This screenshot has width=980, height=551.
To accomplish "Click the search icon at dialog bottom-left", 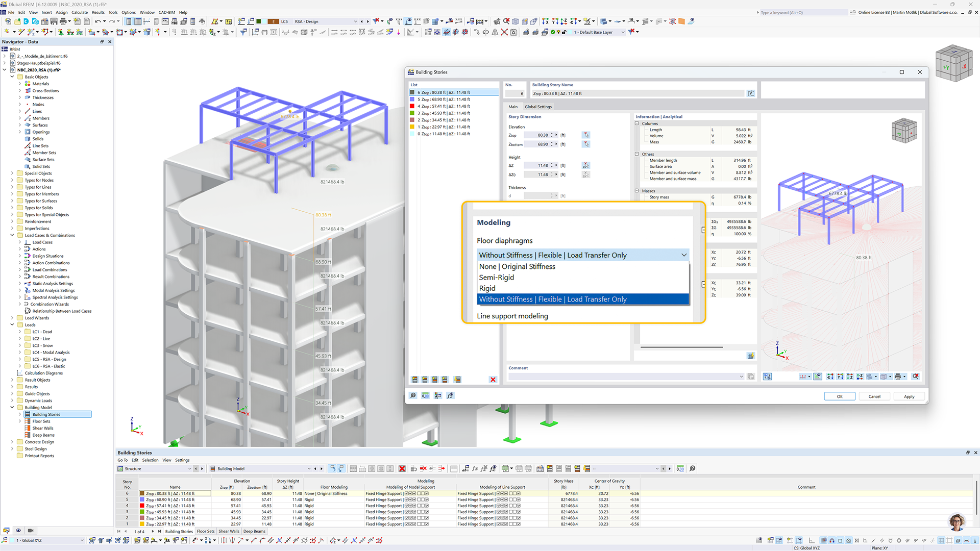I will point(413,396).
